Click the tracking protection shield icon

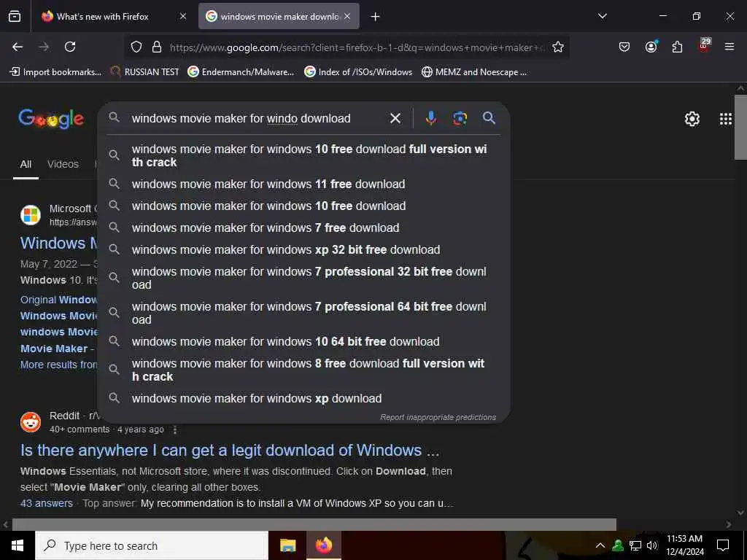click(x=136, y=47)
